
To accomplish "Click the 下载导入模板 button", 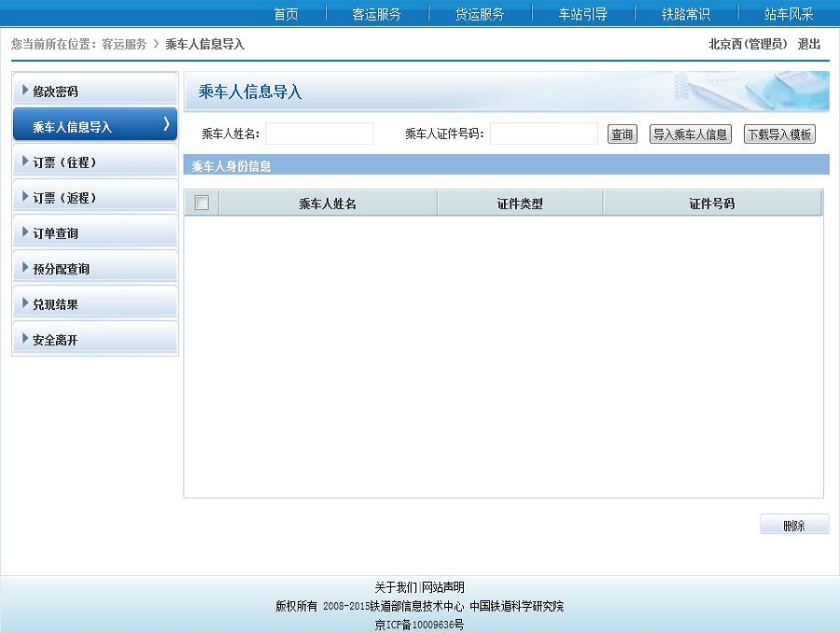I will coord(779,134).
